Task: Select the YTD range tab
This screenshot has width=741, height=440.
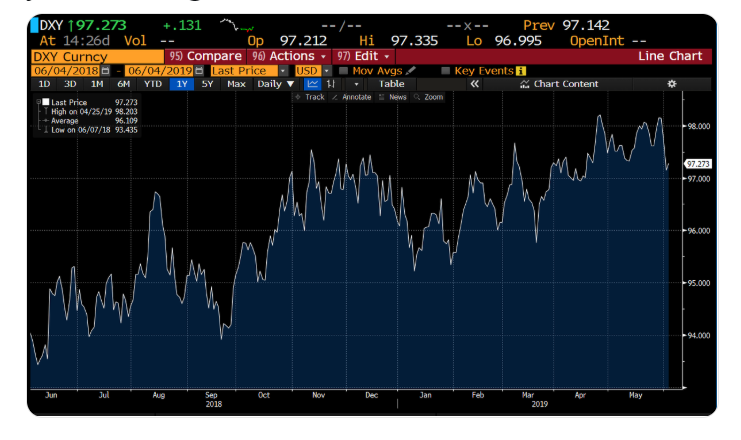Action: point(153,84)
